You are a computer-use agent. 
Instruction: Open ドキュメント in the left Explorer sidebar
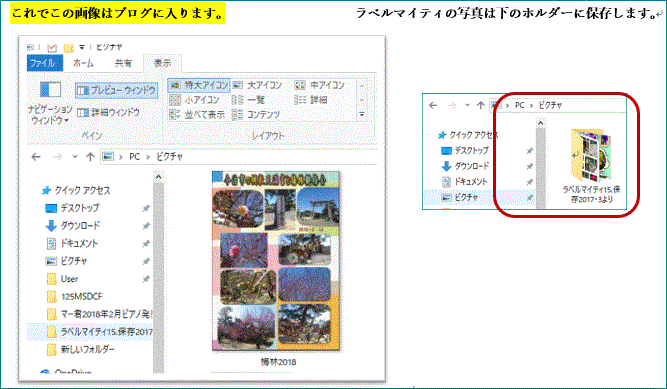pos(72,243)
